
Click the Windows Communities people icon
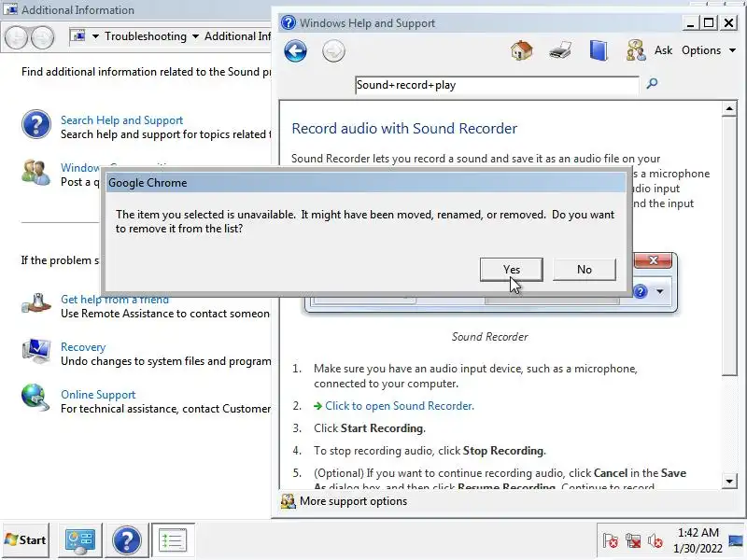[x=35, y=173]
